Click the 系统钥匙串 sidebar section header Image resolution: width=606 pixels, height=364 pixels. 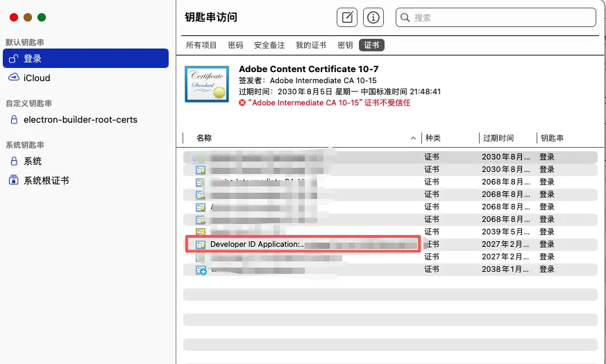[25, 145]
